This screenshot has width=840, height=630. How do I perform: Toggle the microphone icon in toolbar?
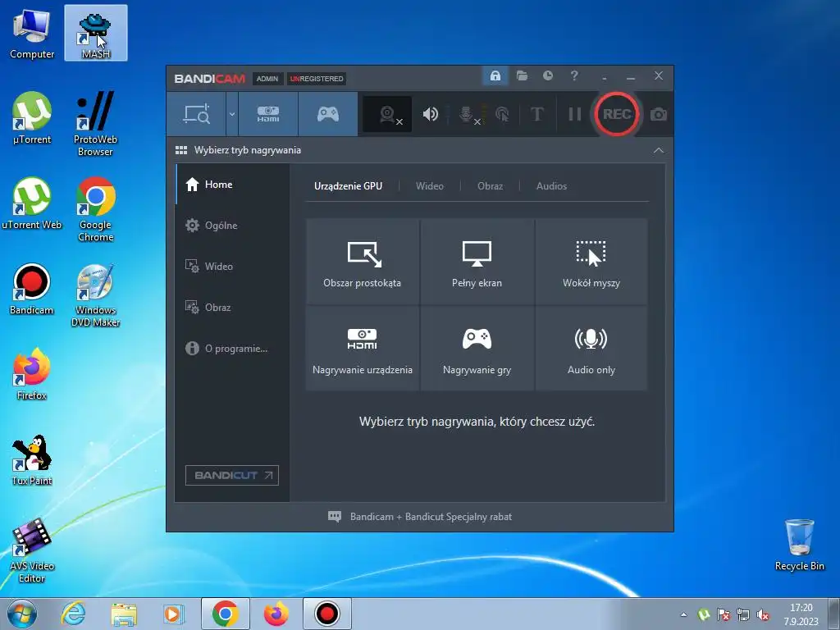(467, 114)
